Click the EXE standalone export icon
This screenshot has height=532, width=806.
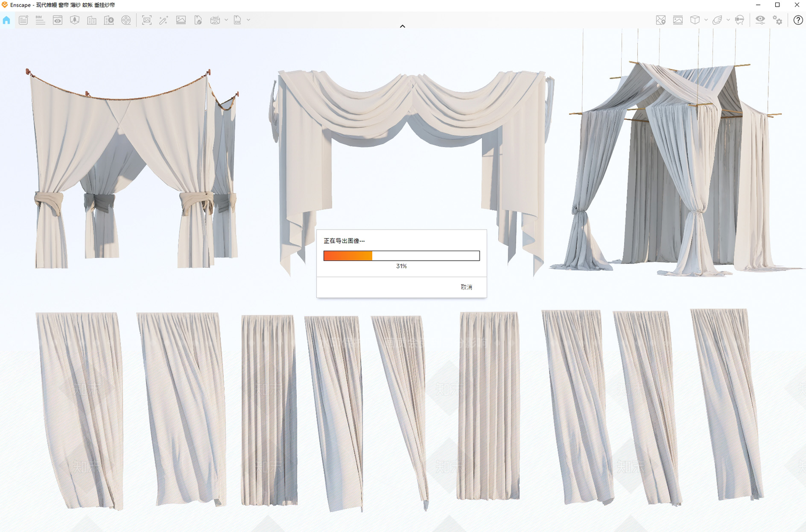pyautogui.click(x=237, y=20)
